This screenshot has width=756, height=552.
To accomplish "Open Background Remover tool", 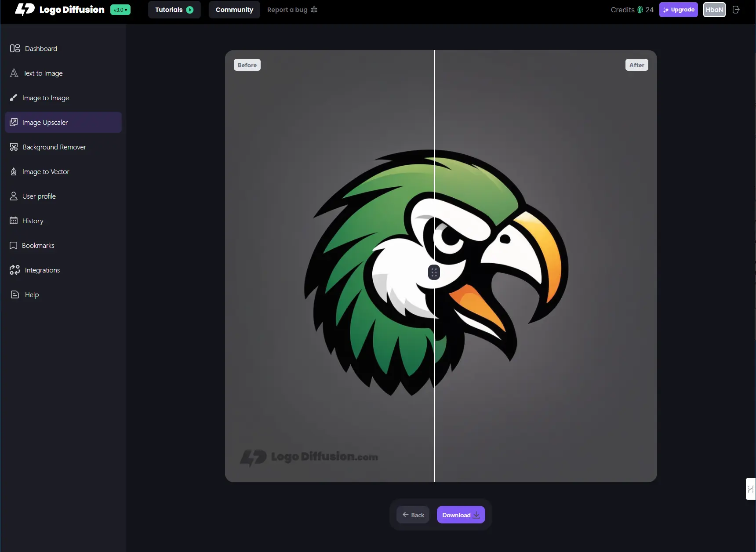I will click(x=63, y=147).
